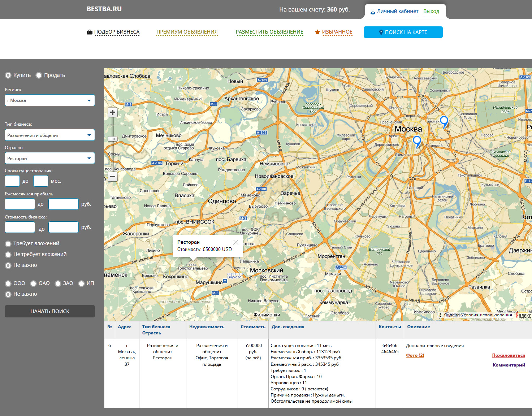Open the Тип бизнеса dropdown

(x=50, y=135)
